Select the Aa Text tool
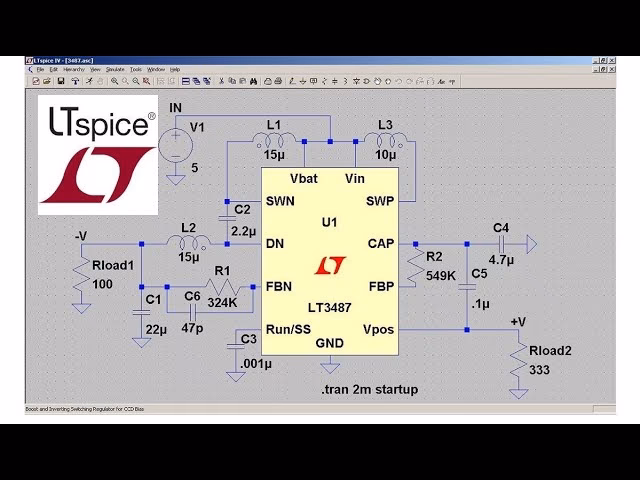The width and height of the screenshot is (640, 480). click(441, 81)
